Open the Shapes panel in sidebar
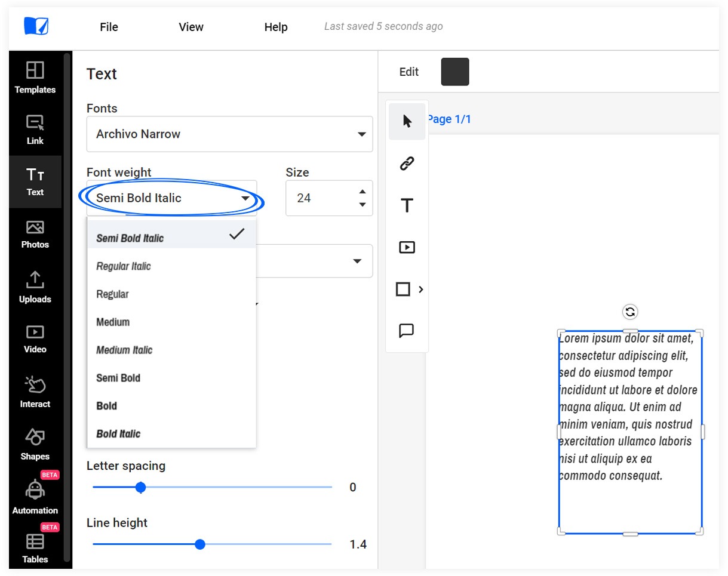728x576 pixels. (x=35, y=444)
